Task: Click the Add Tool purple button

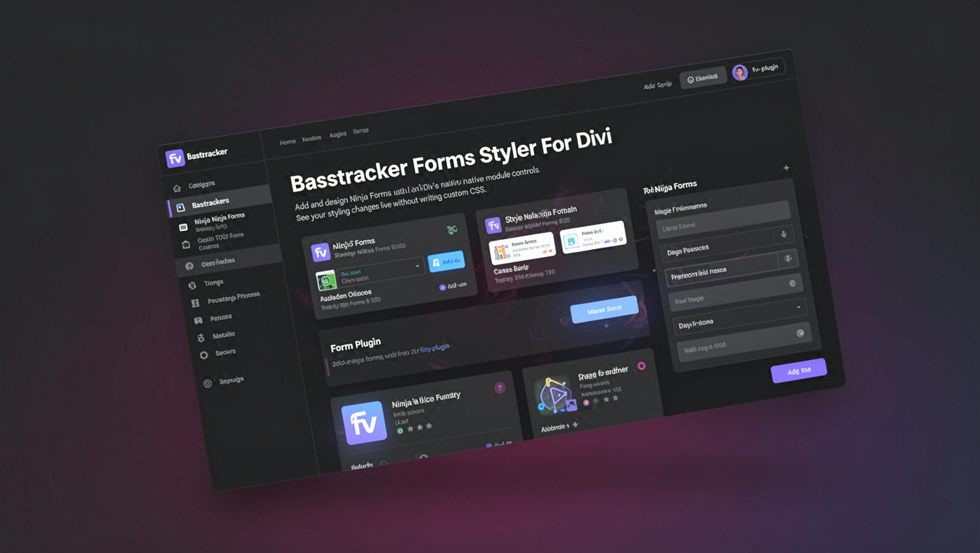Action: pyautogui.click(x=799, y=371)
